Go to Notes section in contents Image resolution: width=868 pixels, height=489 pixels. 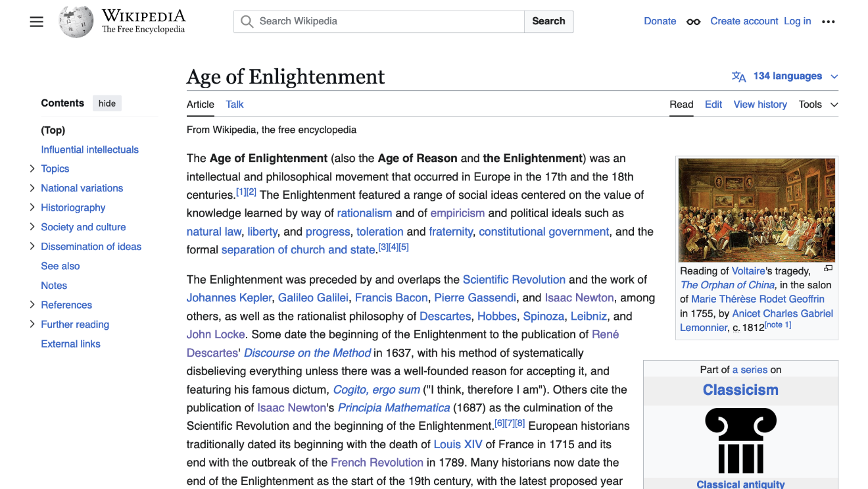click(x=54, y=286)
